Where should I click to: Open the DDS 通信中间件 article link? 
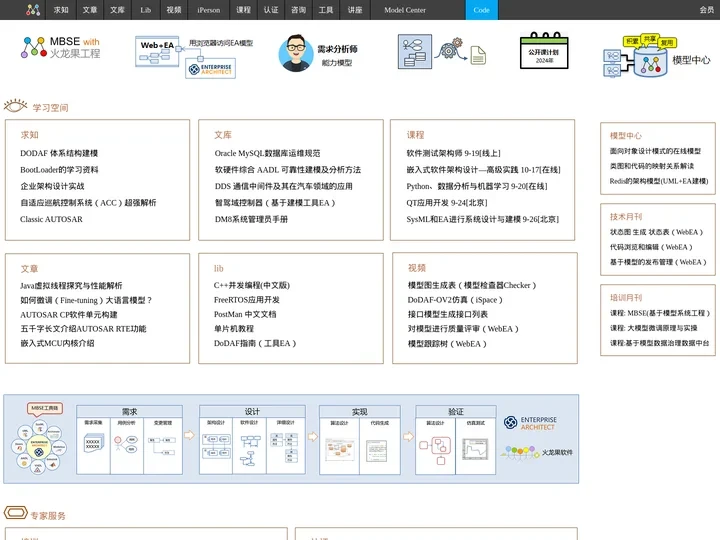(x=283, y=186)
